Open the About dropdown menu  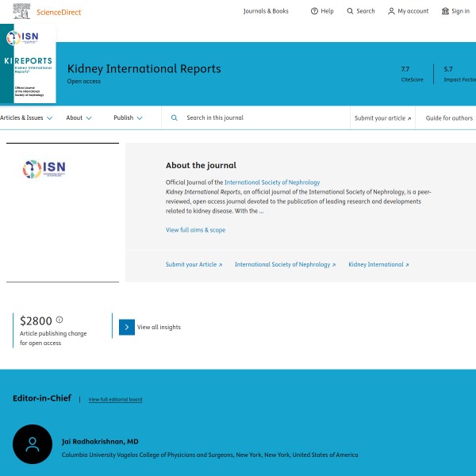pyautogui.click(x=79, y=117)
